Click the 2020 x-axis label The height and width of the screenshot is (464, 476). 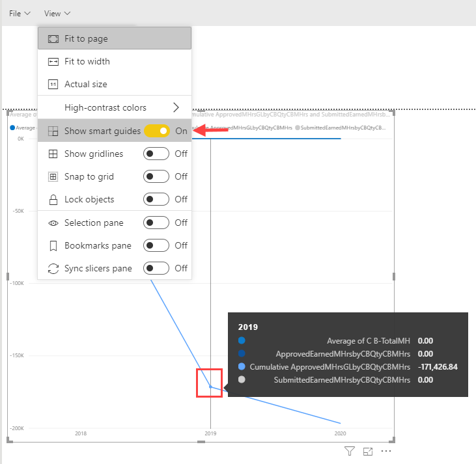(x=340, y=433)
